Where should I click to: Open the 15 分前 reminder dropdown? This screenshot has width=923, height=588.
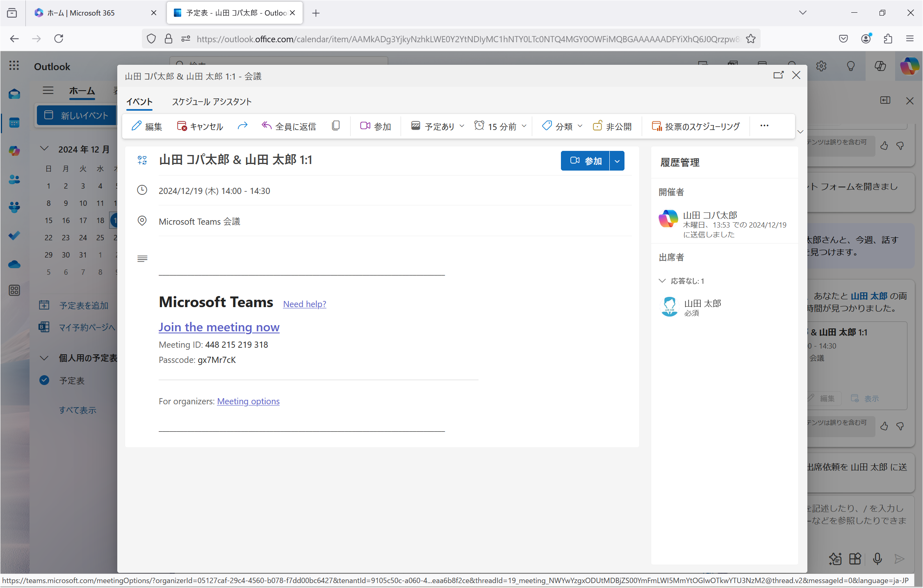click(x=500, y=126)
